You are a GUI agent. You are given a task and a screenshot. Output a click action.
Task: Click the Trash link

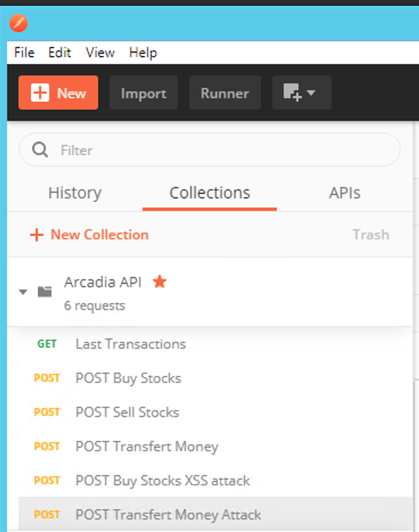click(x=371, y=235)
